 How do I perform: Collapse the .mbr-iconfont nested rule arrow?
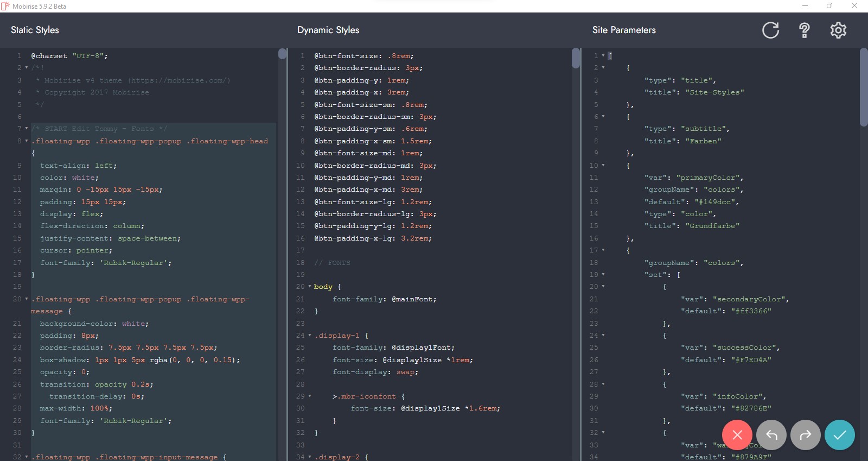(310, 396)
